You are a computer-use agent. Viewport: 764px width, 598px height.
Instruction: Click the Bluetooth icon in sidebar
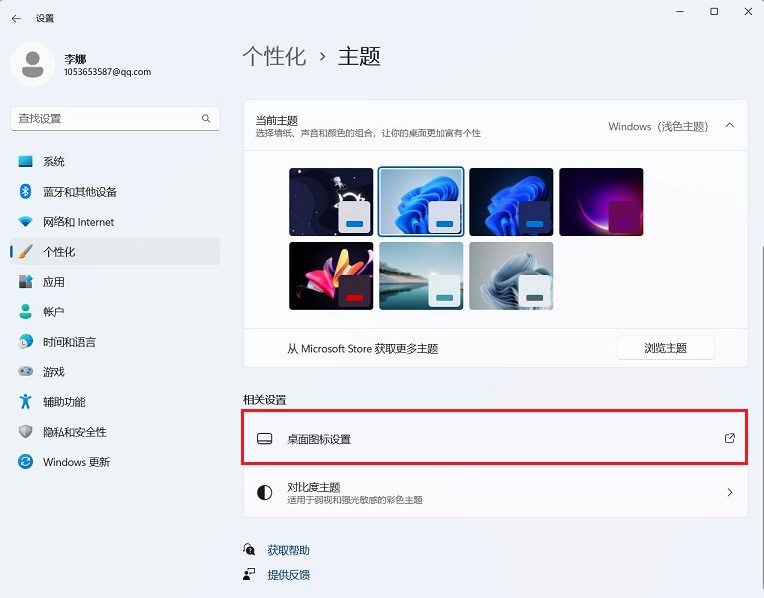(25, 191)
